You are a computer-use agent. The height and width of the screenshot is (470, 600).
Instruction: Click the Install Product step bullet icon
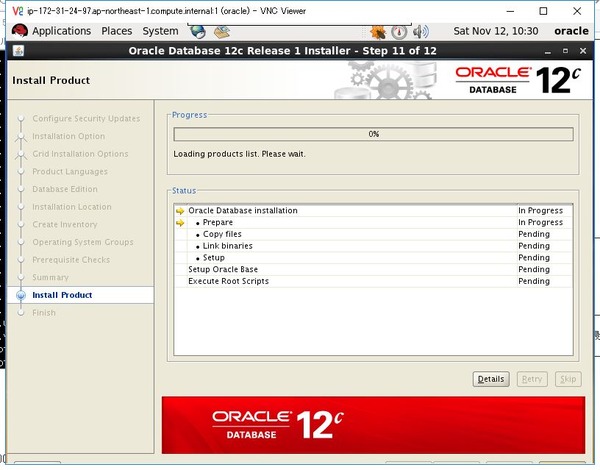21,295
